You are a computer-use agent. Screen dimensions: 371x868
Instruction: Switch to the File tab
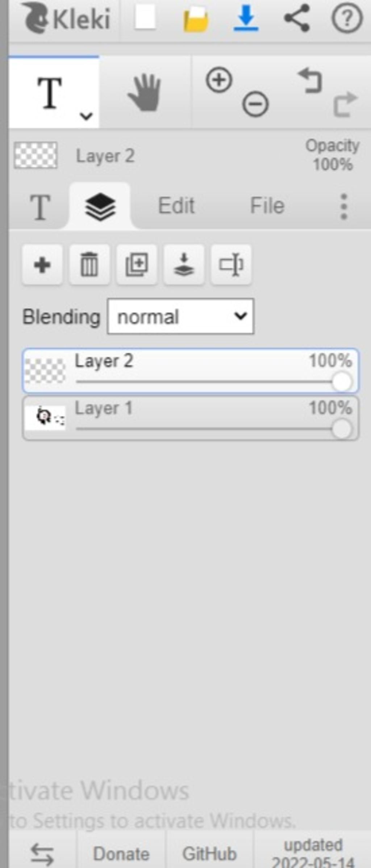pyautogui.click(x=267, y=206)
